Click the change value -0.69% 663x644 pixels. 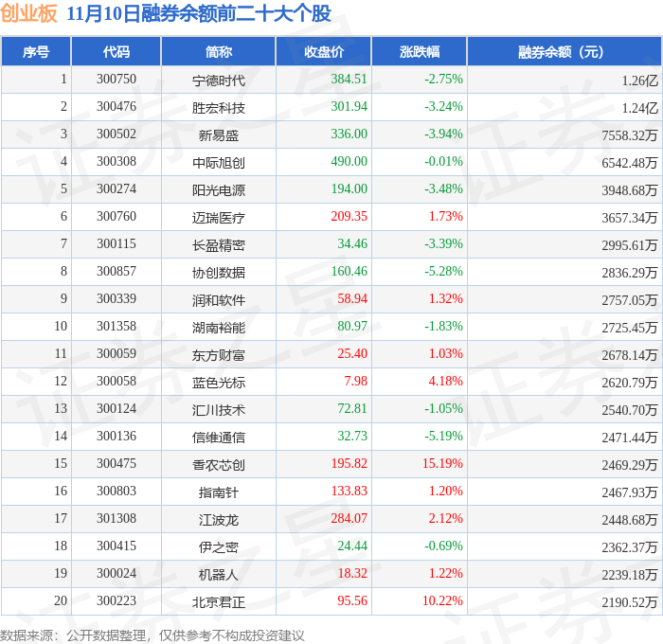coord(443,546)
